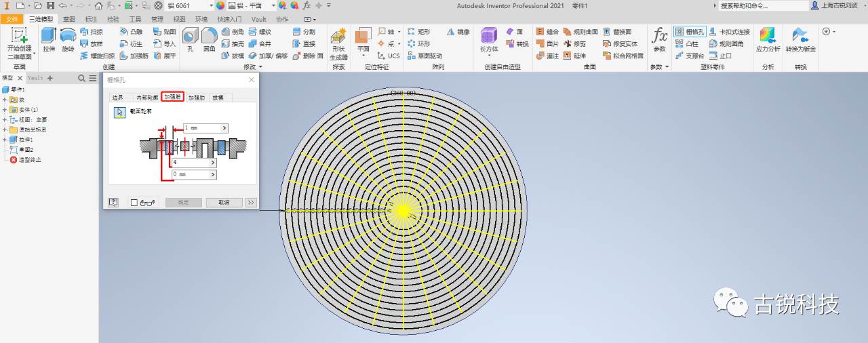Switch to the 检验 ribbon tab

point(113,20)
